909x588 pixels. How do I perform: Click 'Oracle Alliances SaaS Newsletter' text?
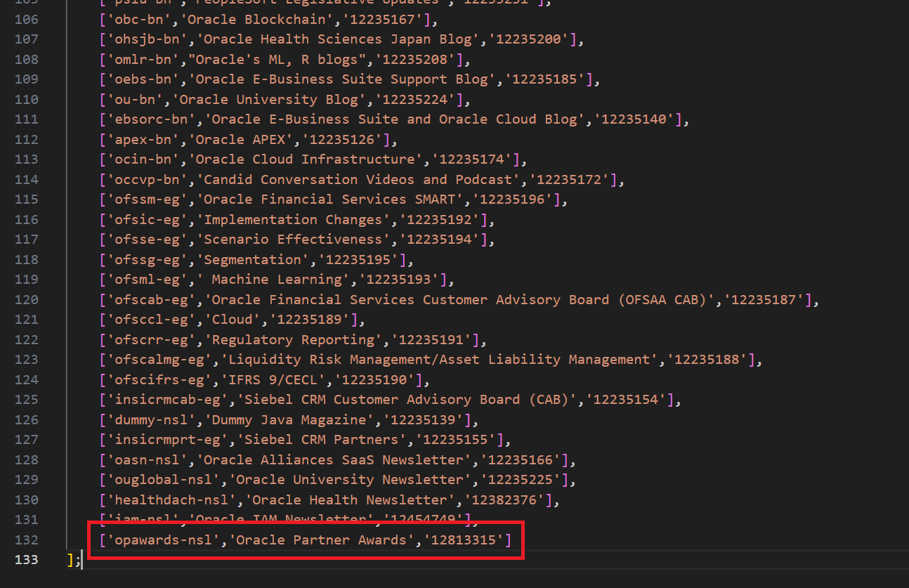pos(334,460)
